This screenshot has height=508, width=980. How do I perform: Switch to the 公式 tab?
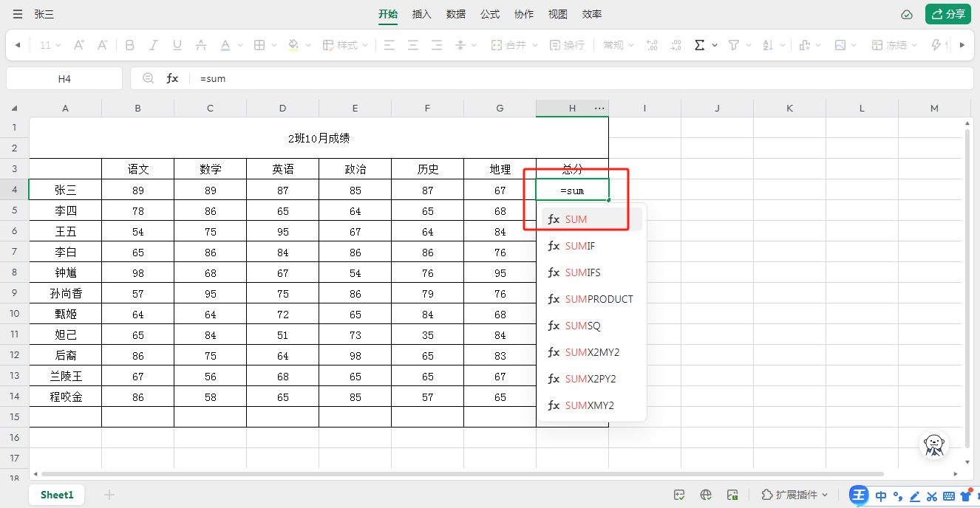point(490,14)
